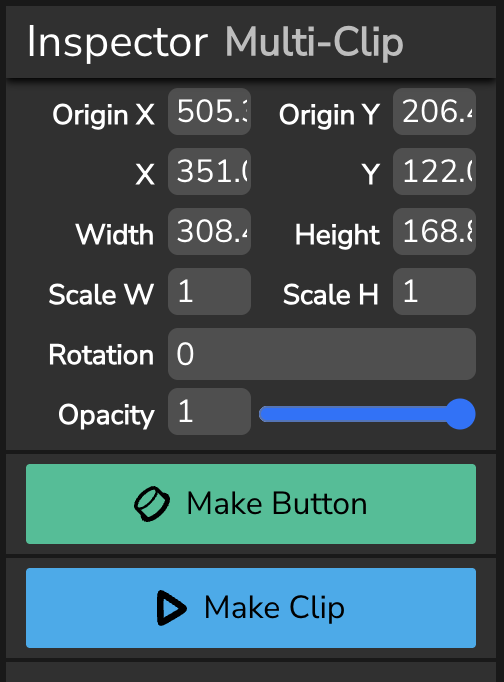
Task: Select the Scale W field
Action: 210,291
